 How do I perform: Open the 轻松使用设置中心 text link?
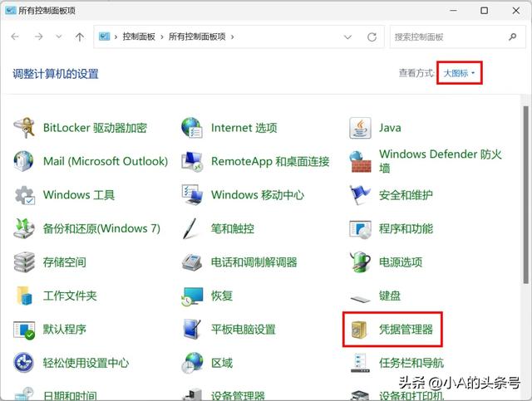[x=86, y=363]
